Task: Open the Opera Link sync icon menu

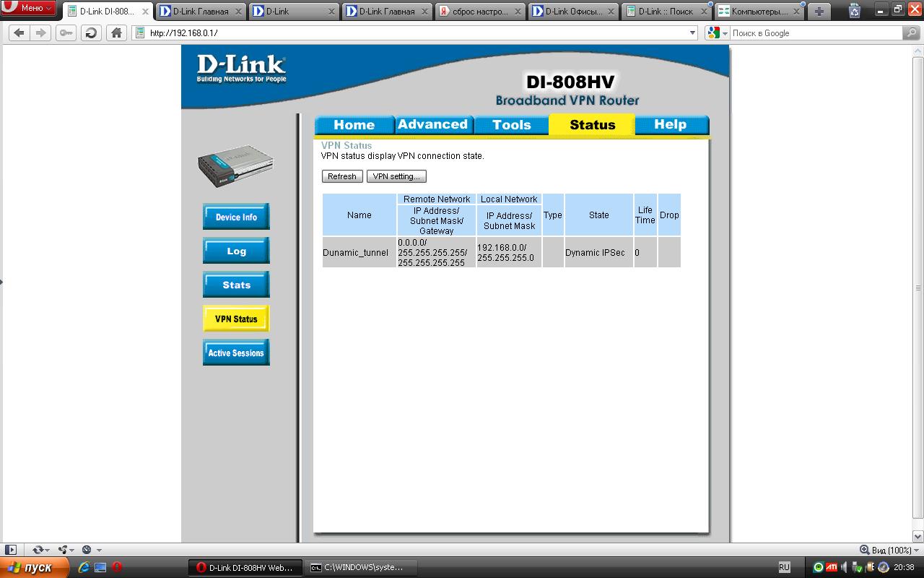Action: pyautogui.click(x=40, y=550)
